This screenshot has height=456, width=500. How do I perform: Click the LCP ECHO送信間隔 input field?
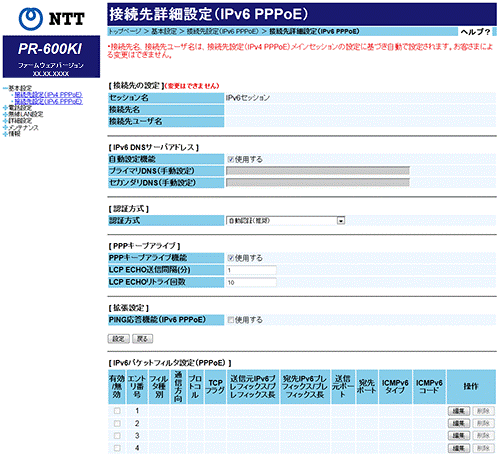(251, 270)
